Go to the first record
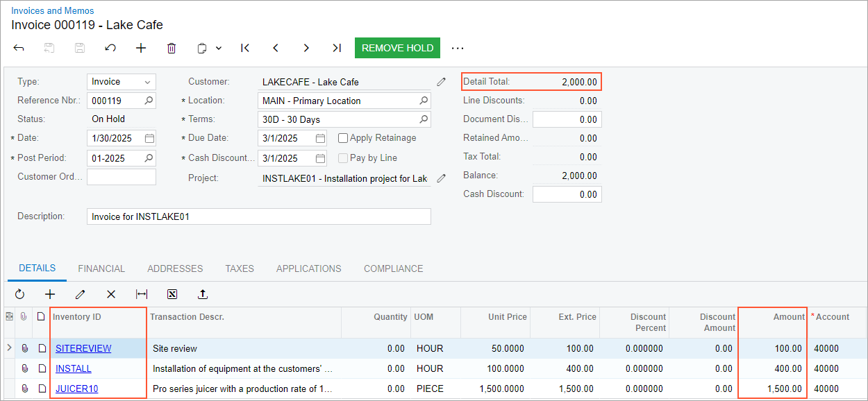This screenshot has height=401, width=868. click(x=245, y=48)
